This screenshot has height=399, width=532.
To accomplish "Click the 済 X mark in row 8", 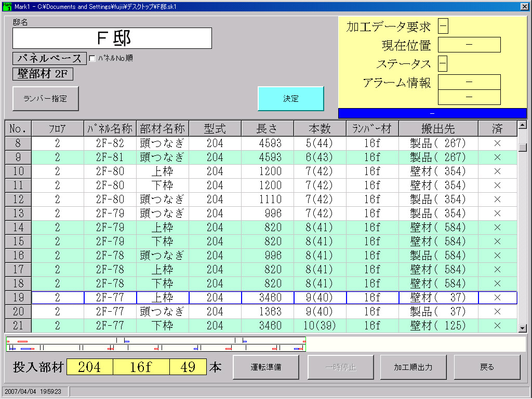I will point(497,143).
